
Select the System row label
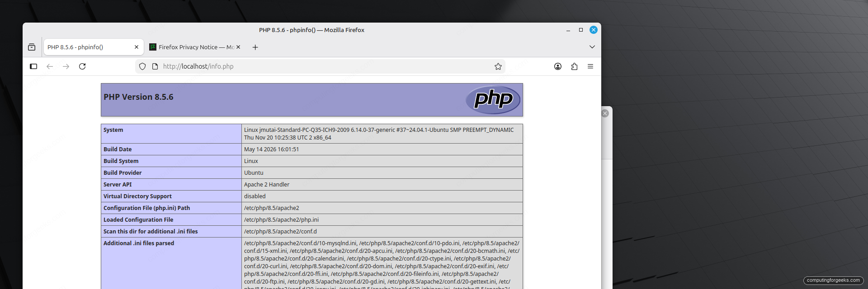pos(113,130)
